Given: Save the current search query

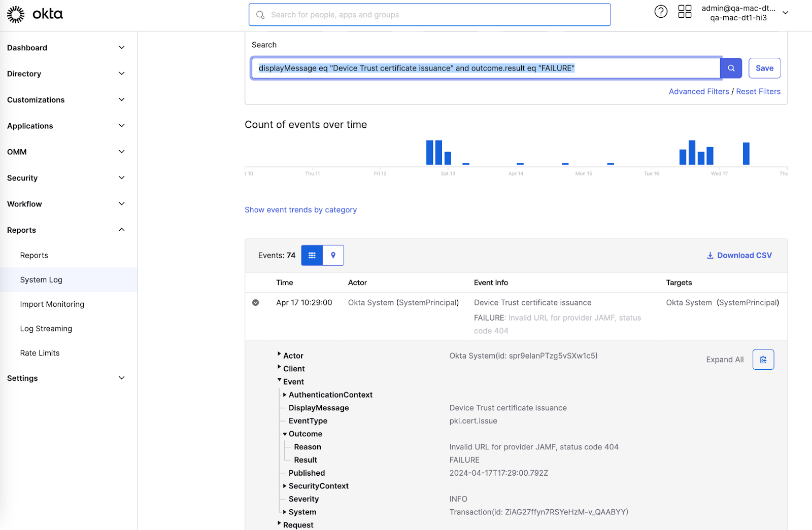Looking at the screenshot, I should coord(764,68).
